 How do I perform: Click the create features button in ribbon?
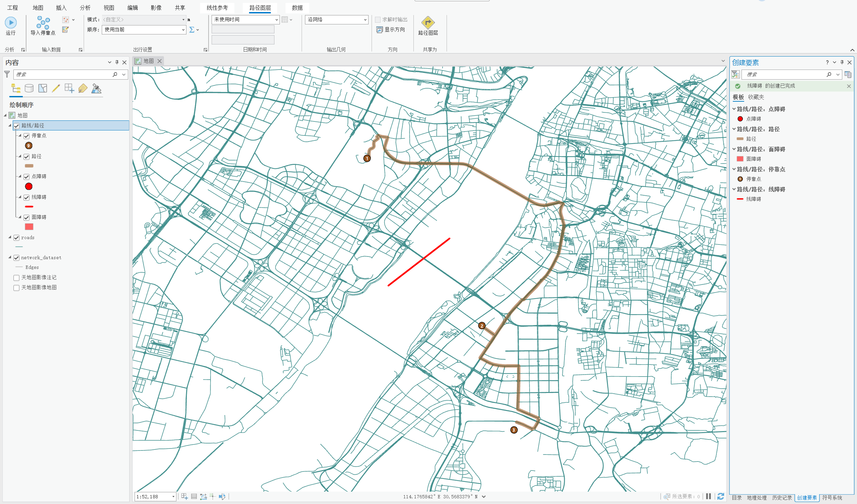pos(66,20)
